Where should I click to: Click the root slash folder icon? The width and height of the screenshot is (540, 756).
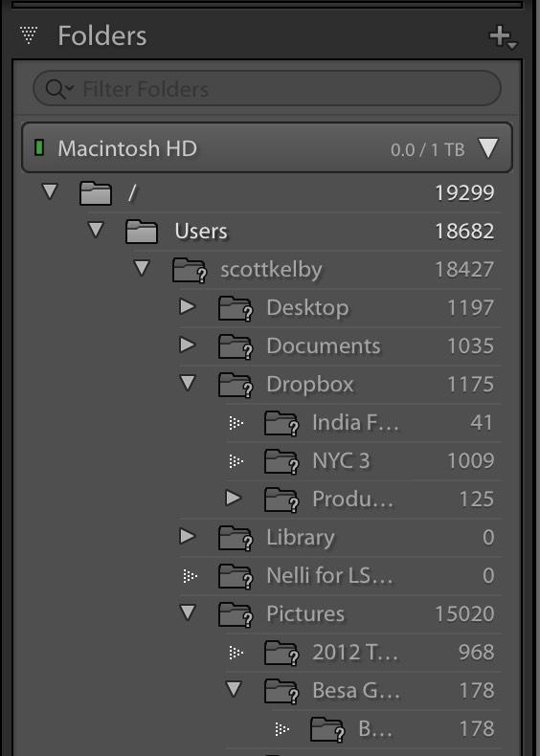tap(96, 193)
